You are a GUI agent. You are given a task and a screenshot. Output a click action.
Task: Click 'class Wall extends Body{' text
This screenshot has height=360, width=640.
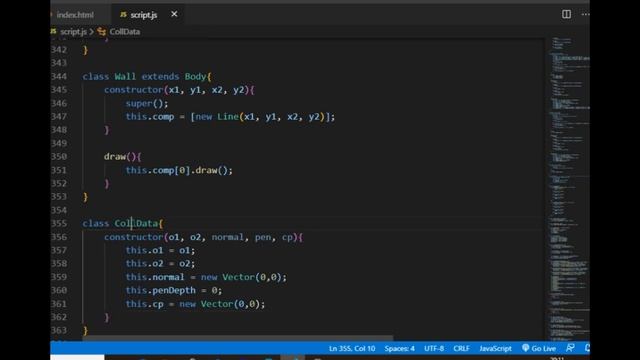pyautogui.click(x=147, y=76)
